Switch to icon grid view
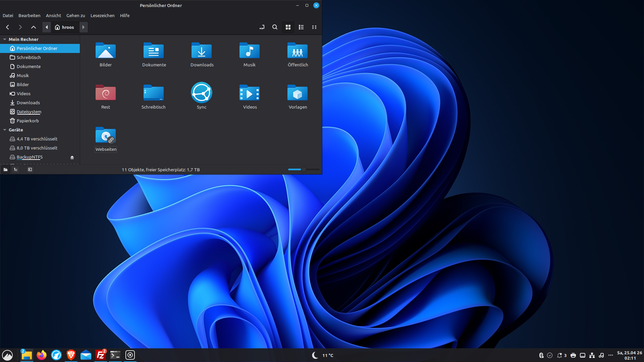The image size is (644, 362). 288,27
